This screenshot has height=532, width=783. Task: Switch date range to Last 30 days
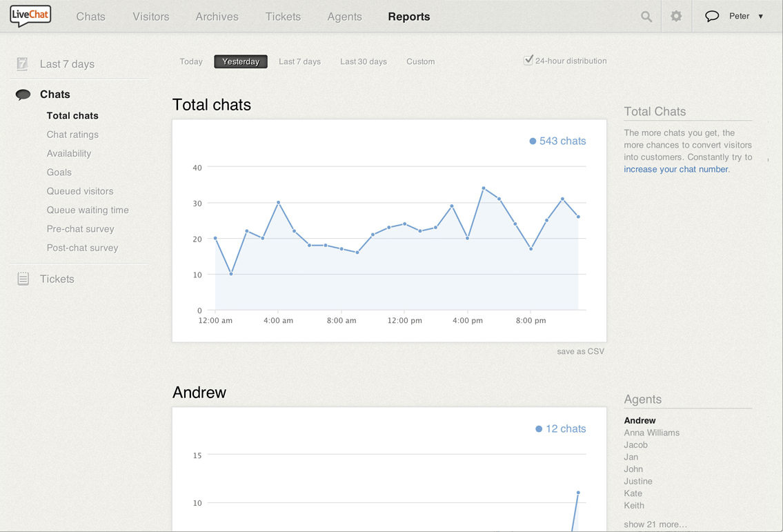pyautogui.click(x=363, y=61)
